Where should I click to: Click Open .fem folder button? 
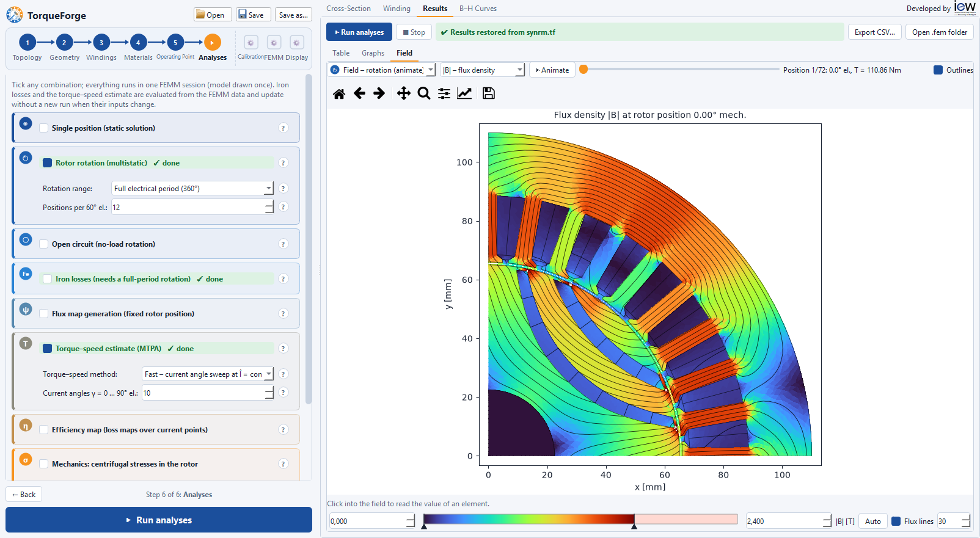[x=940, y=32]
